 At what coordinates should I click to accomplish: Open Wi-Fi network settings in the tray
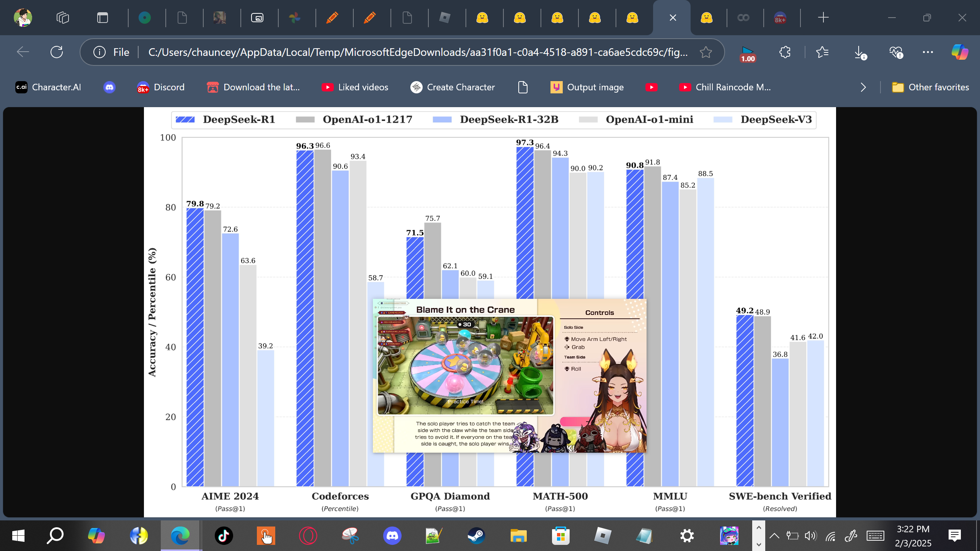pos(830,536)
